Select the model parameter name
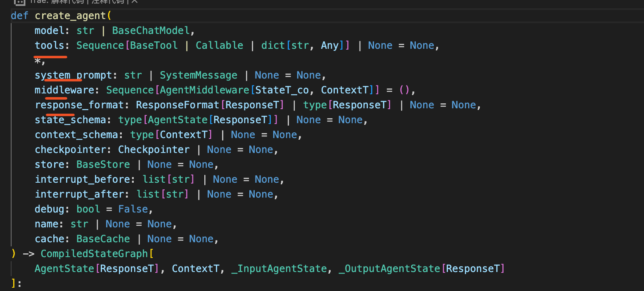The height and width of the screenshot is (291, 644). click(x=50, y=31)
